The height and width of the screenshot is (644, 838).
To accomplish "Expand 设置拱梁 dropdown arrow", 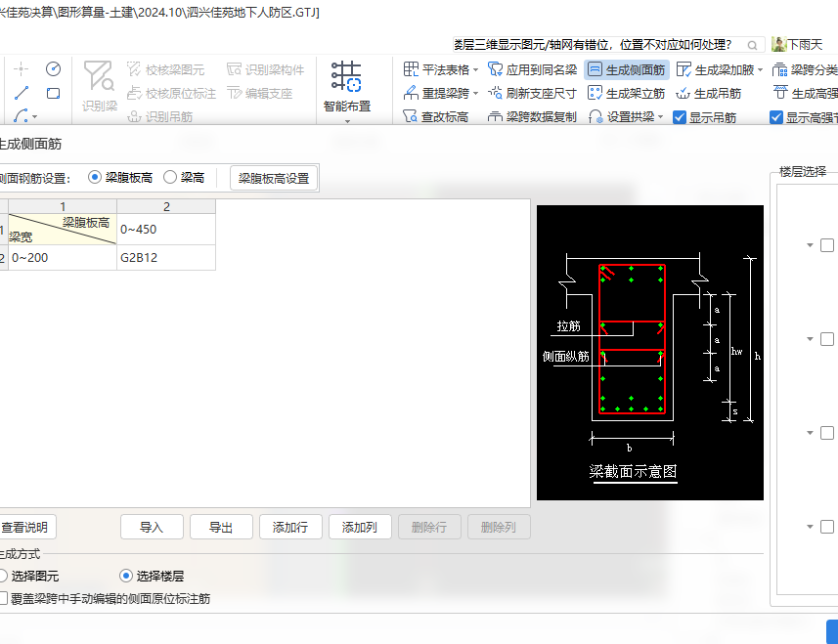I will (661, 116).
